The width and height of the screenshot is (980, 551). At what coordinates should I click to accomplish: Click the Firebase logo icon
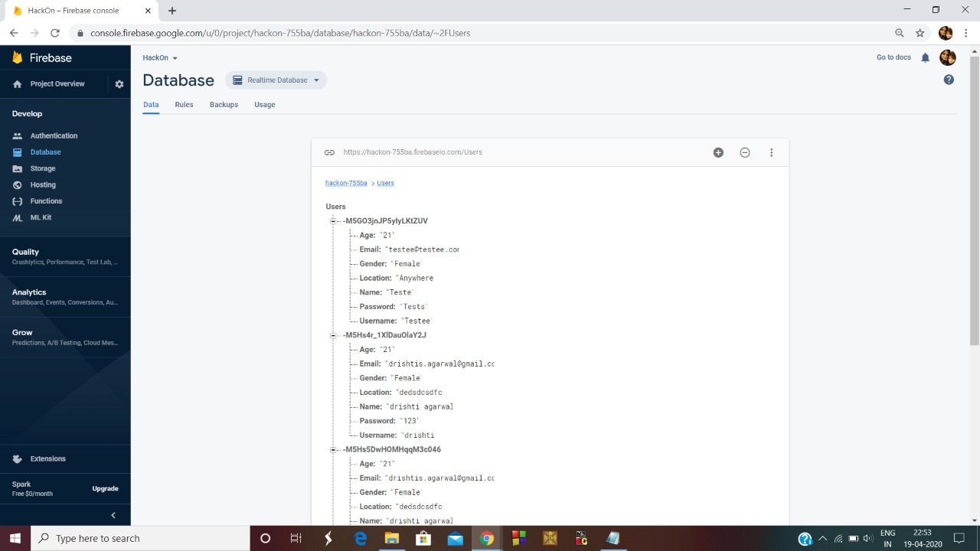pyautogui.click(x=17, y=58)
